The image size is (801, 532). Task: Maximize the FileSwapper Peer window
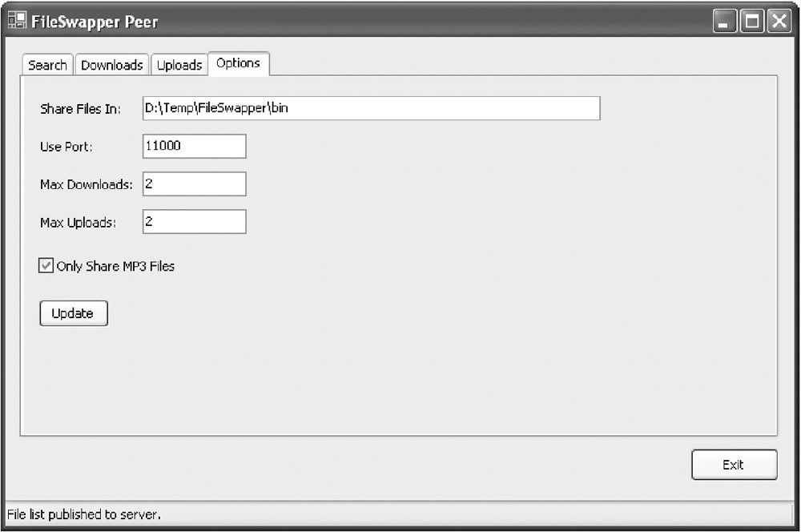point(752,22)
